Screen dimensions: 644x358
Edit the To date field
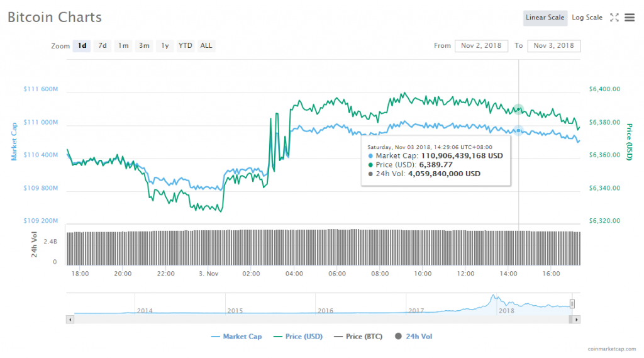click(x=554, y=46)
